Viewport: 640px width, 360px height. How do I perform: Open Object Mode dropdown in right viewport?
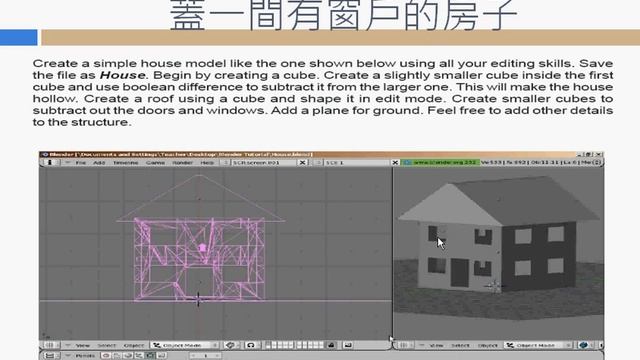click(538, 345)
